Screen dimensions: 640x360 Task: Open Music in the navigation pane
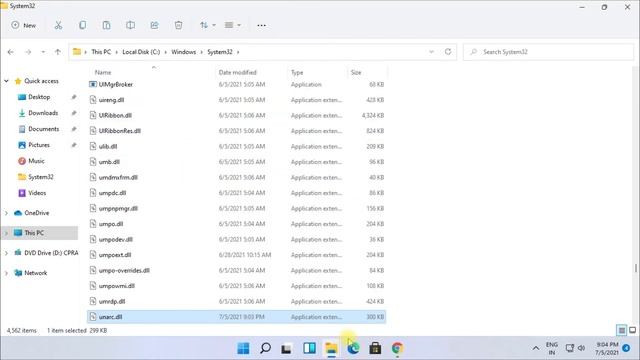[36, 161]
